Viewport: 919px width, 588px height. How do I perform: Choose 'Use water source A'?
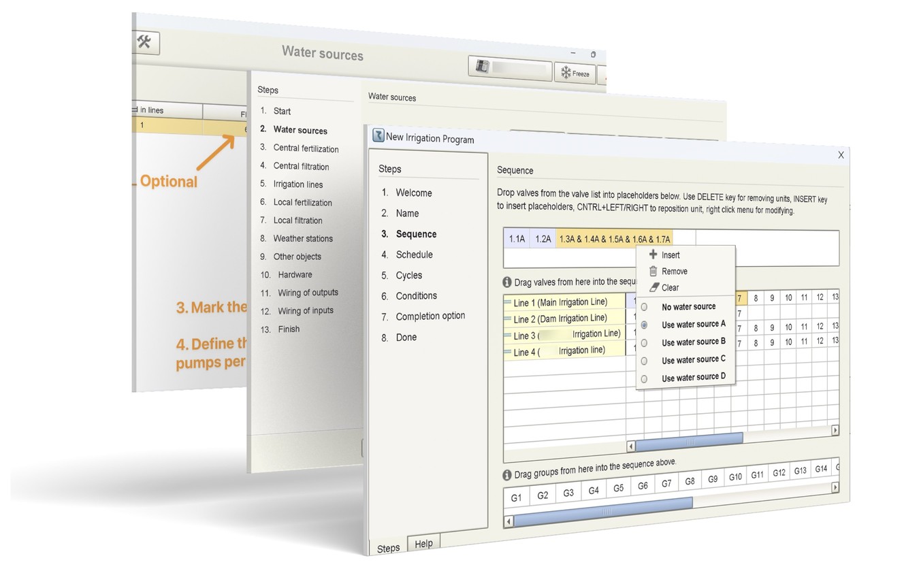click(x=644, y=325)
